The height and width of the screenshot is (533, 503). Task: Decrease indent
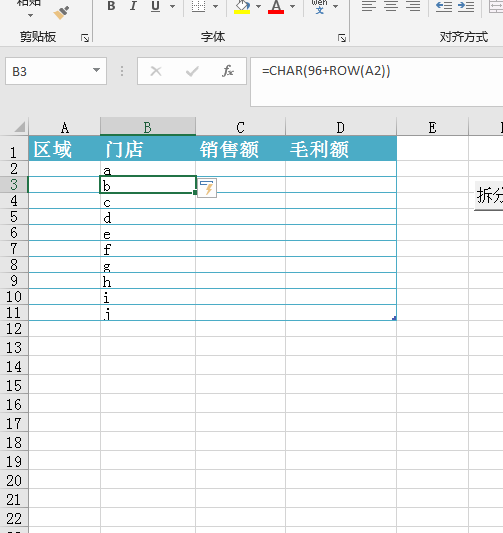(444, 6)
